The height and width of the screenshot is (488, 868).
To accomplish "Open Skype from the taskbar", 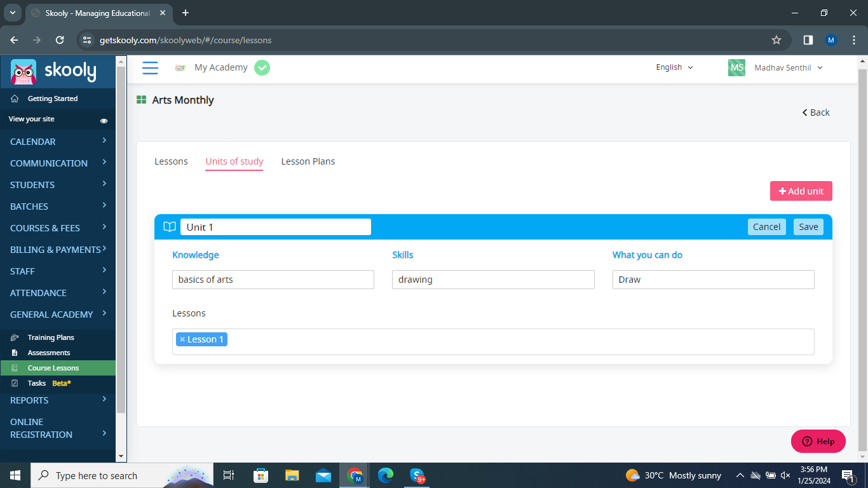I will (417, 475).
